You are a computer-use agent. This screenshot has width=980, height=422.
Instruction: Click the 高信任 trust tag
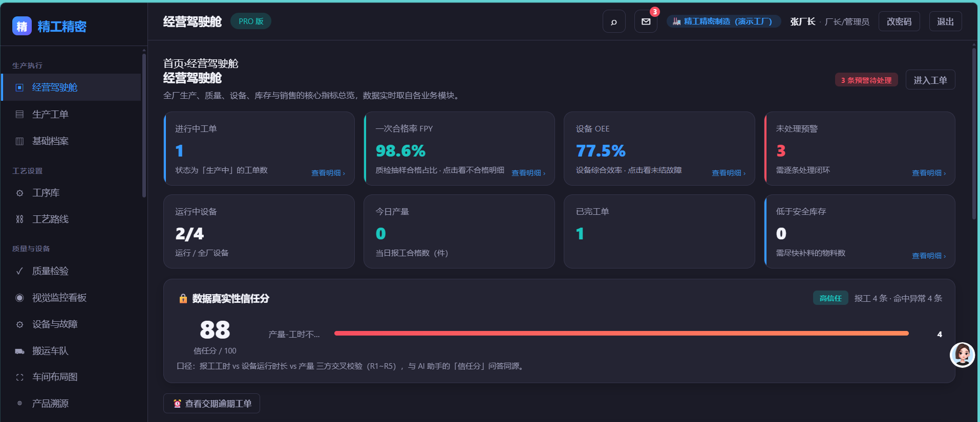click(830, 298)
